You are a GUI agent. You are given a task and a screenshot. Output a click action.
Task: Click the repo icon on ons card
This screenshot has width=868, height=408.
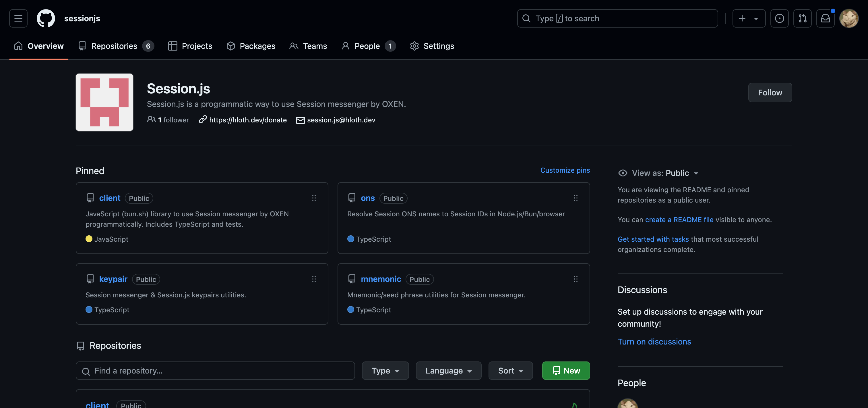click(352, 198)
